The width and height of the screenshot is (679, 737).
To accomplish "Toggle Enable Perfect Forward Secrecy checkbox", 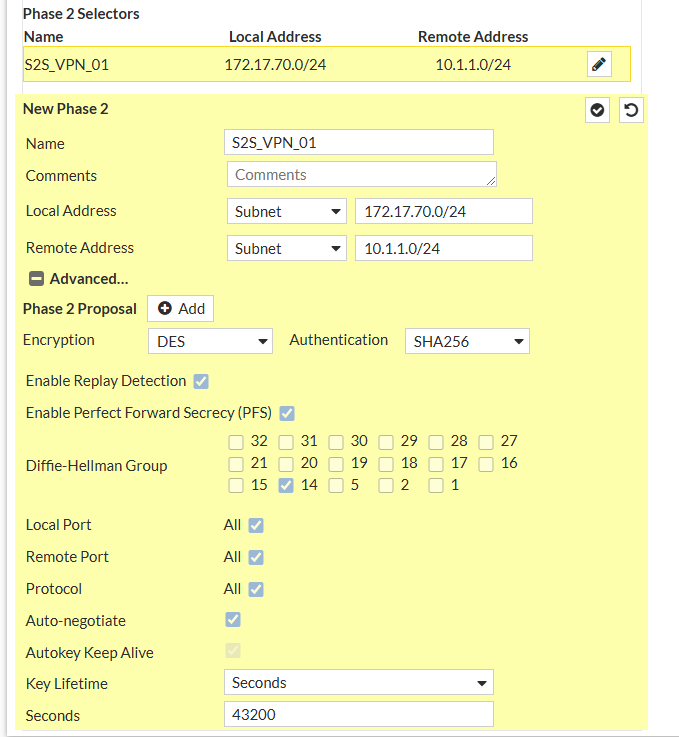I will click(287, 413).
